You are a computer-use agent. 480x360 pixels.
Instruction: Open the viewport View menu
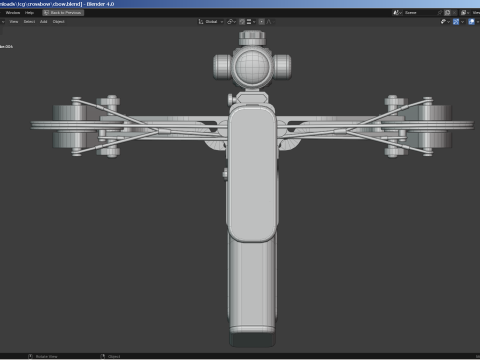tap(14, 22)
